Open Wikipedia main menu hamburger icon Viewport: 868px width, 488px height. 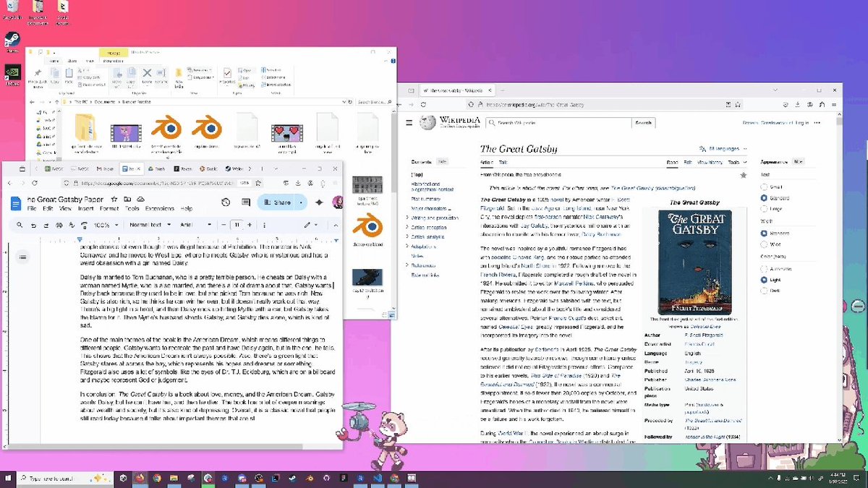click(409, 123)
